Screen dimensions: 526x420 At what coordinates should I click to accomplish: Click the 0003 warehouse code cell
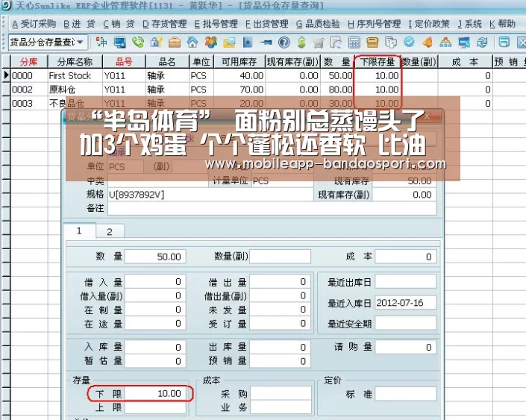[x=29, y=104]
